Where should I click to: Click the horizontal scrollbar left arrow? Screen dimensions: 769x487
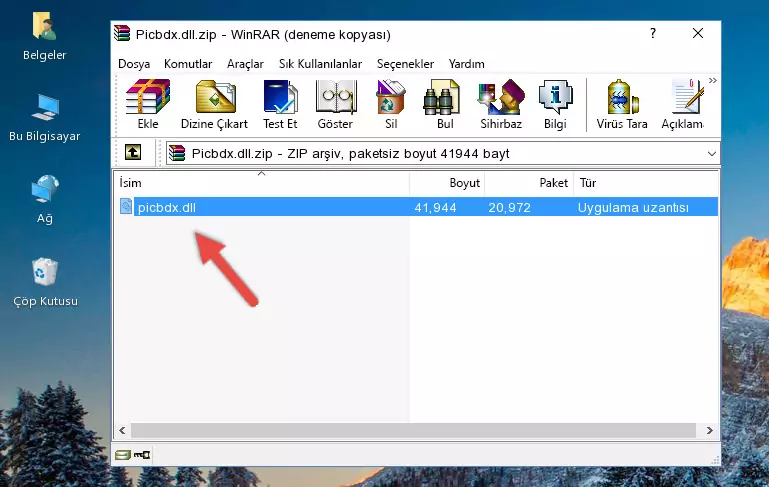[x=122, y=430]
